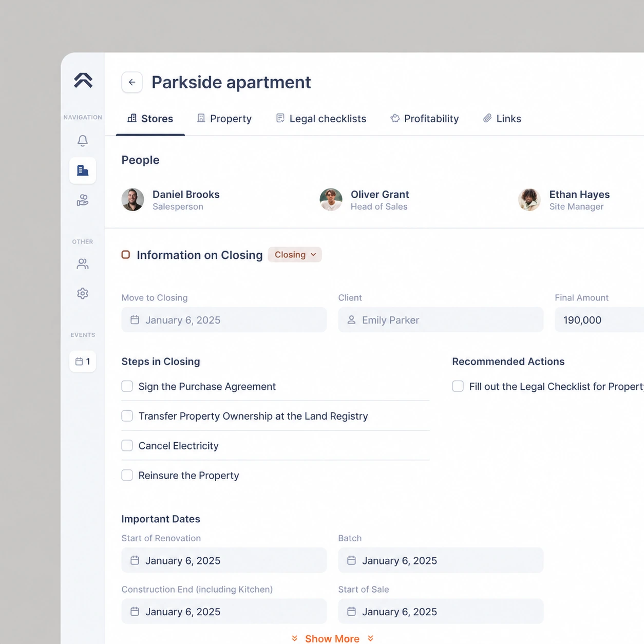The image size is (644, 644).
Task: Open notifications bell in the sidebar
Action: coord(83,140)
